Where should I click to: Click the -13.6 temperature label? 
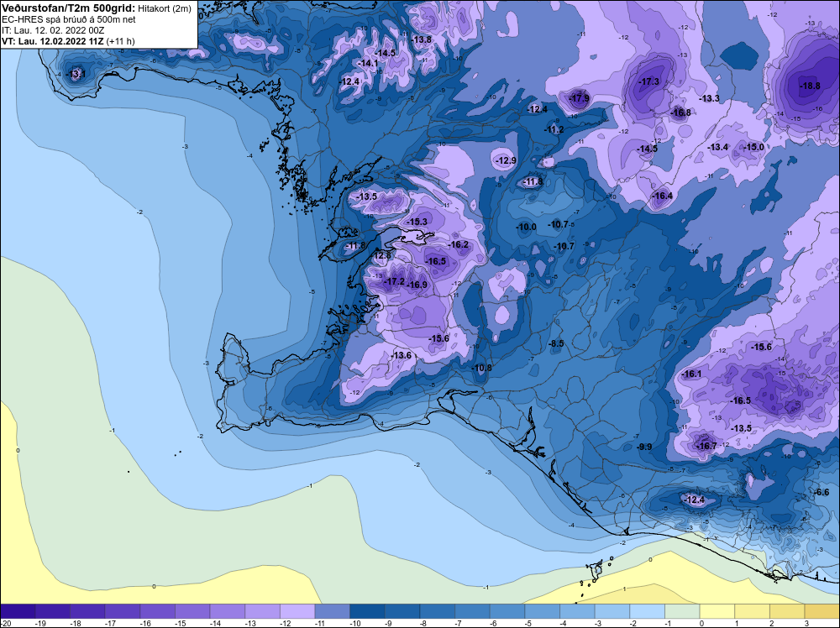click(x=402, y=355)
